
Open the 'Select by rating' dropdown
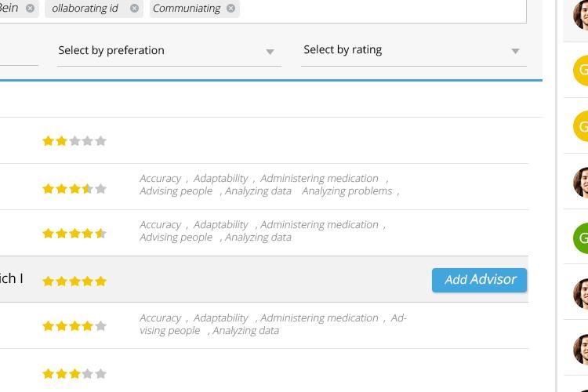pyautogui.click(x=412, y=50)
